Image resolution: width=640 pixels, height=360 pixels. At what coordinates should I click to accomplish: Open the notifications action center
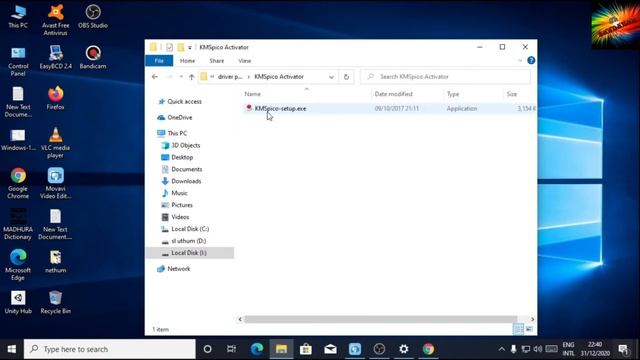point(623,349)
